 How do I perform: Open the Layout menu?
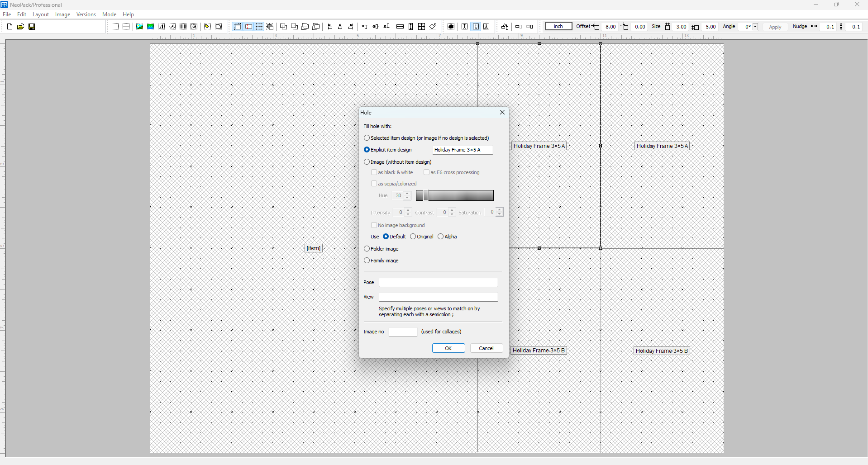[x=40, y=14]
